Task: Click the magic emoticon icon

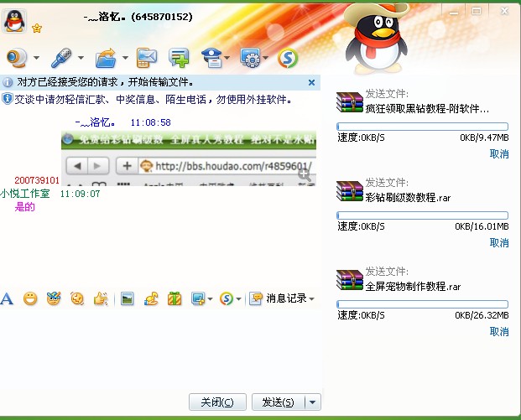Action: click(x=54, y=298)
